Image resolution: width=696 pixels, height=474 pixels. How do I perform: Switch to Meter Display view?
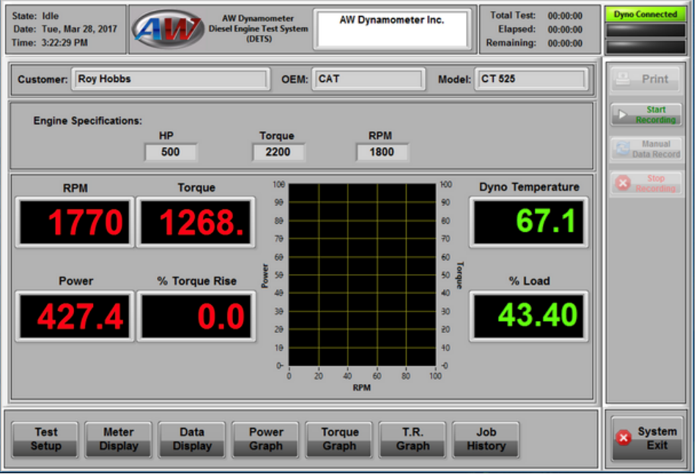119,439
